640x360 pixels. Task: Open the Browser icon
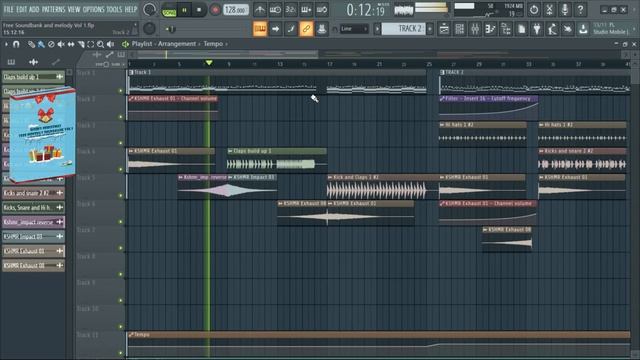(x=506, y=29)
